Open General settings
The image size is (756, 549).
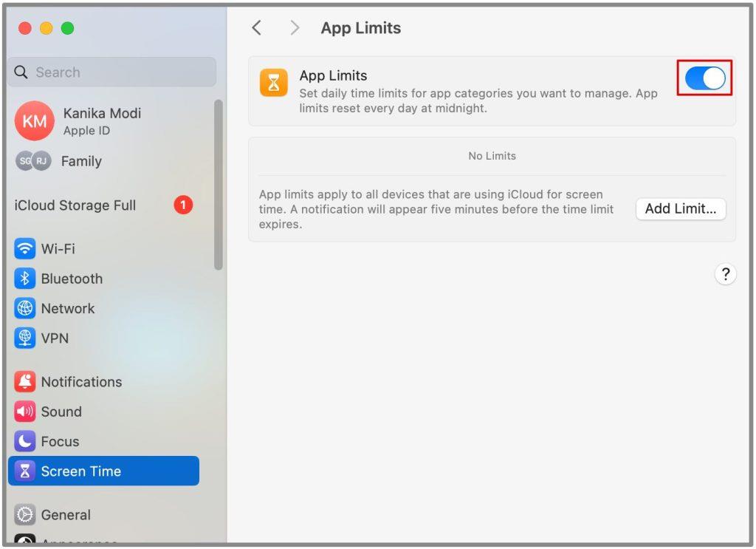tap(103, 515)
